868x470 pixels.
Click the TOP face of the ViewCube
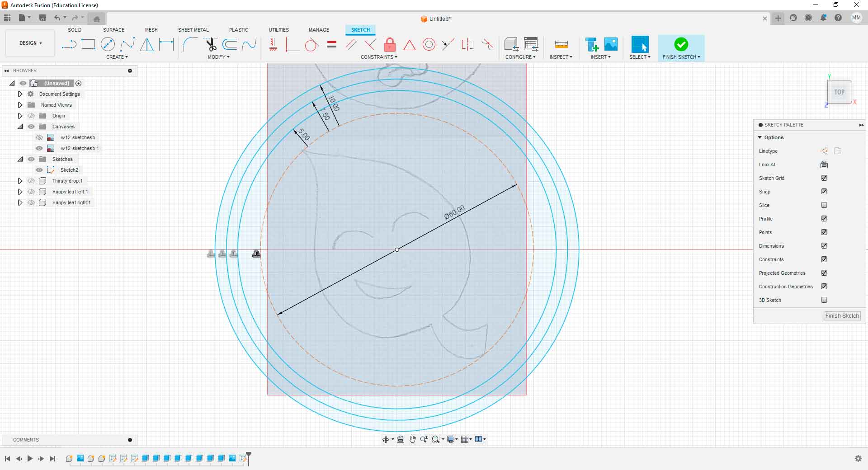coord(839,92)
